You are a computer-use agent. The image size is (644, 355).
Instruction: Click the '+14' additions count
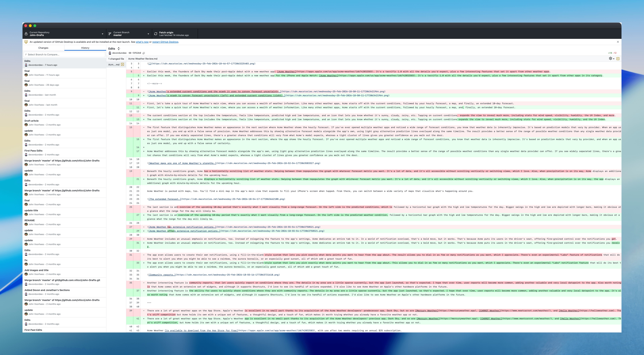(x=610, y=53)
